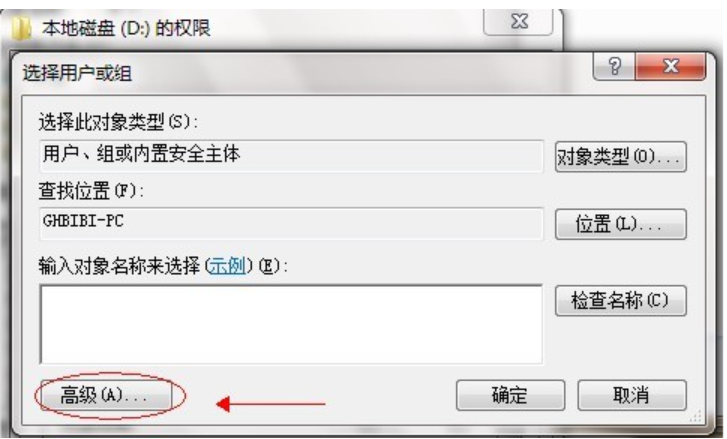The height and width of the screenshot is (439, 727).
Task: Click the 用户、组或内置安全主体 object type field
Action: [x=291, y=156]
